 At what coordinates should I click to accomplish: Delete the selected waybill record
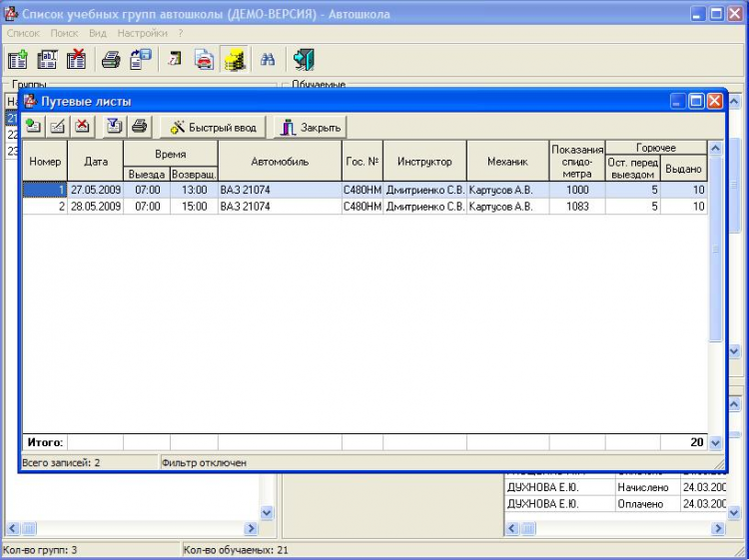tap(83, 127)
